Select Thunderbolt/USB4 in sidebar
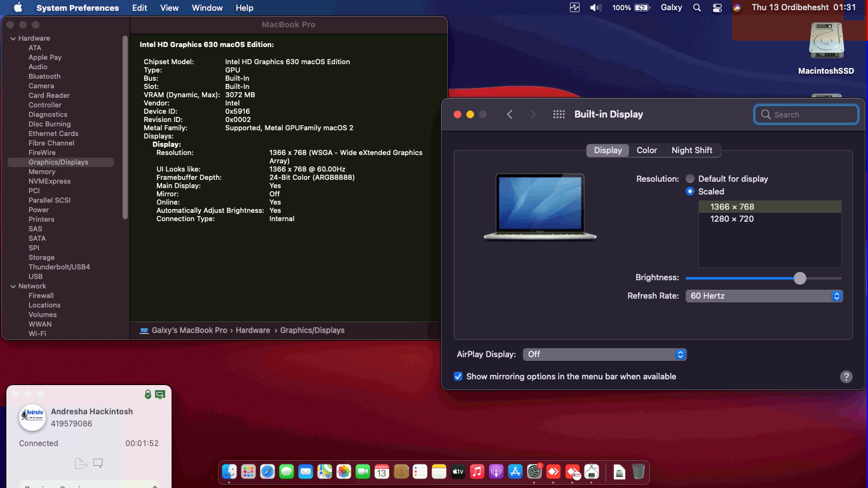 [59, 267]
